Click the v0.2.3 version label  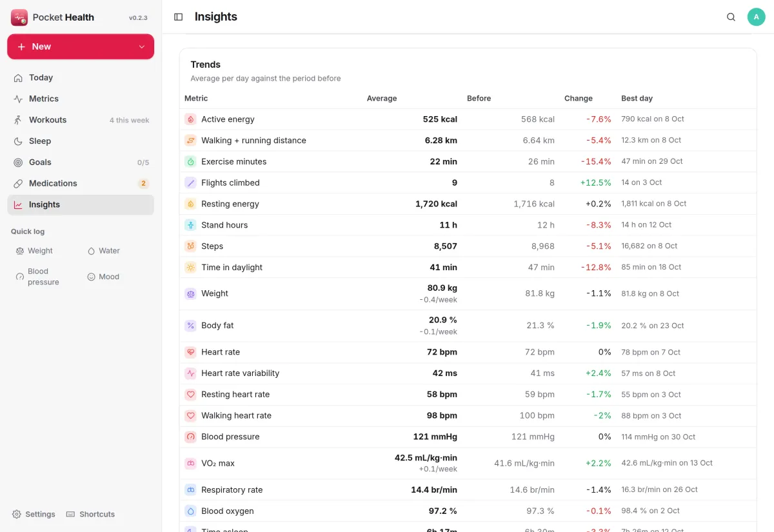click(138, 18)
